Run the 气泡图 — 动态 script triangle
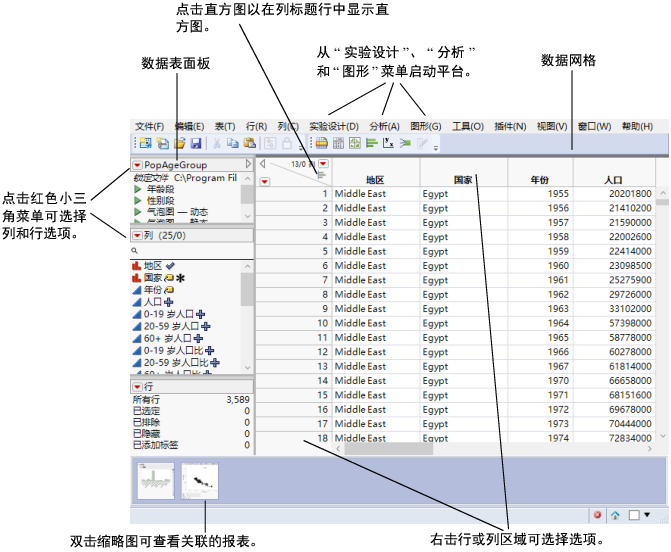This screenshot has height=552, width=671. [137, 211]
